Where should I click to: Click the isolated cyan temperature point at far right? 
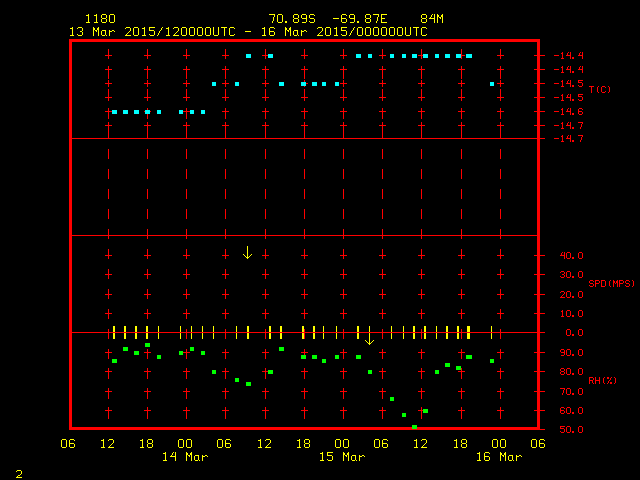(x=492, y=84)
